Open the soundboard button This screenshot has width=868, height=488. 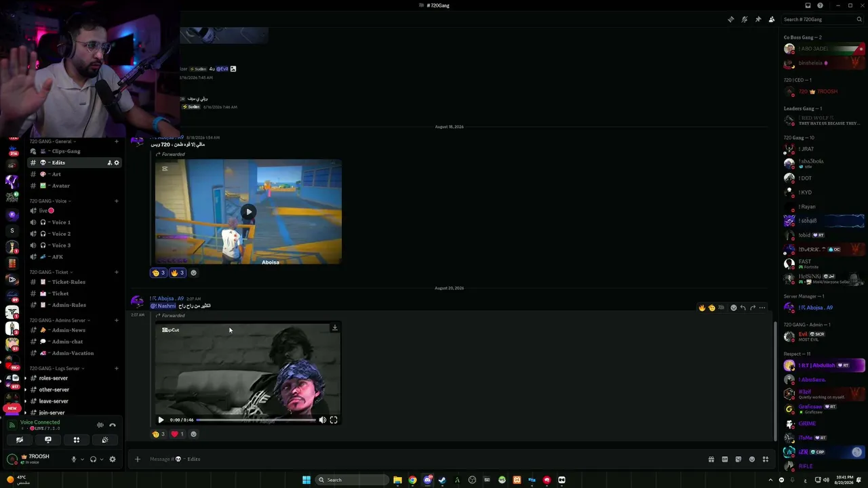tap(105, 440)
